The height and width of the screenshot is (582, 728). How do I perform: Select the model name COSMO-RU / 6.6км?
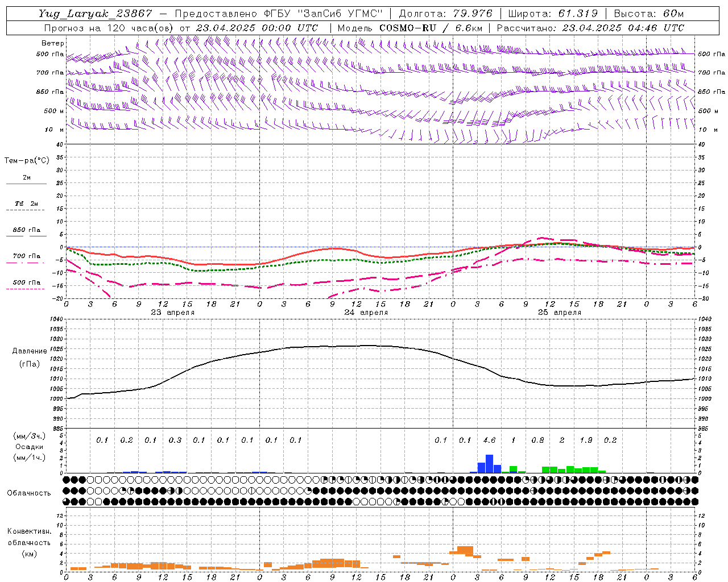click(431, 28)
